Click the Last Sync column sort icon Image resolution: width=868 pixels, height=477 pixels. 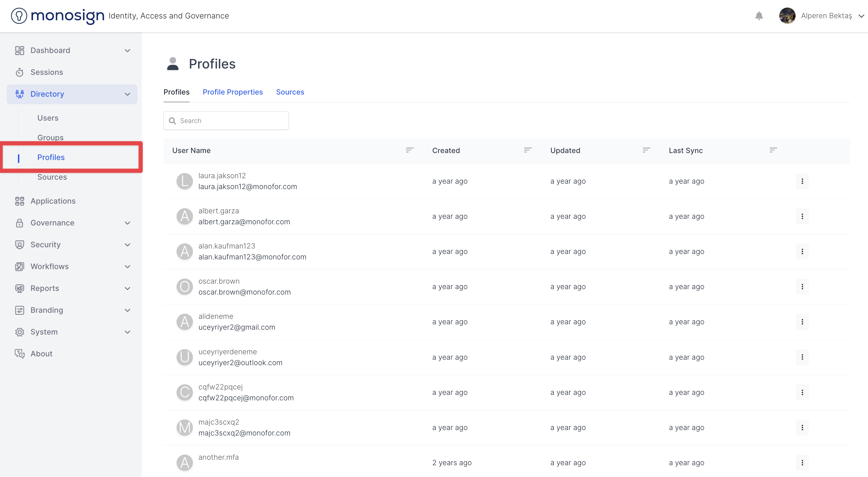[773, 150]
